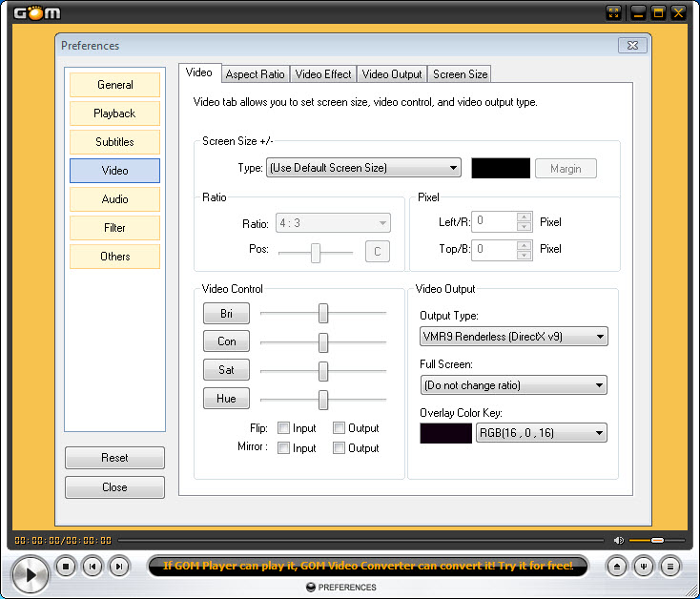This screenshot has width=700, height=599.
Task: Click the Saturation slider handle
Action: (x=323, y=371)
